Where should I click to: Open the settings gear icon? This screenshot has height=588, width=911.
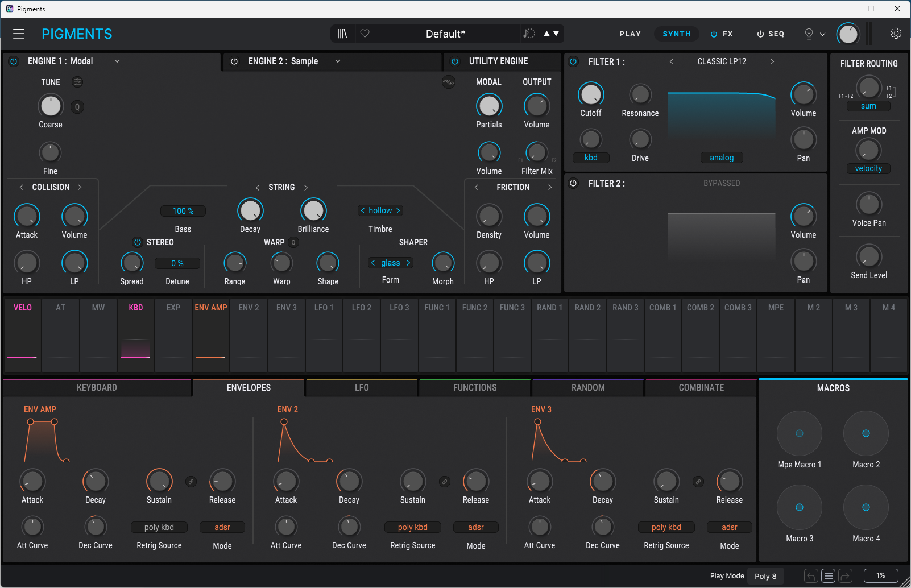coord(896,34)
